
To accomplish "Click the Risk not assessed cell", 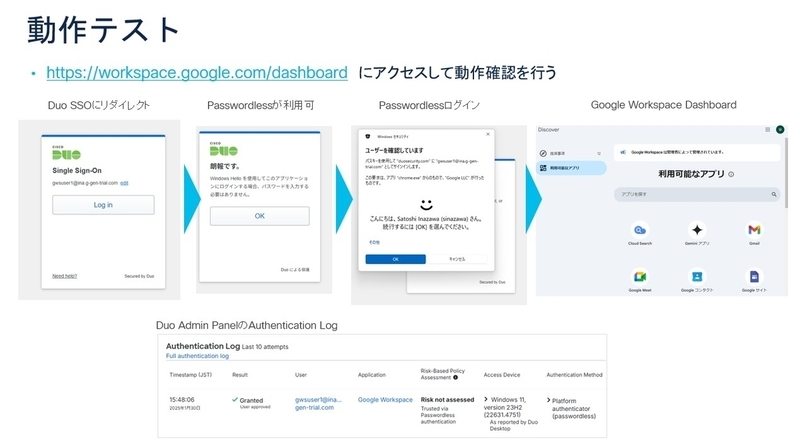I will [x=447, y=400].
